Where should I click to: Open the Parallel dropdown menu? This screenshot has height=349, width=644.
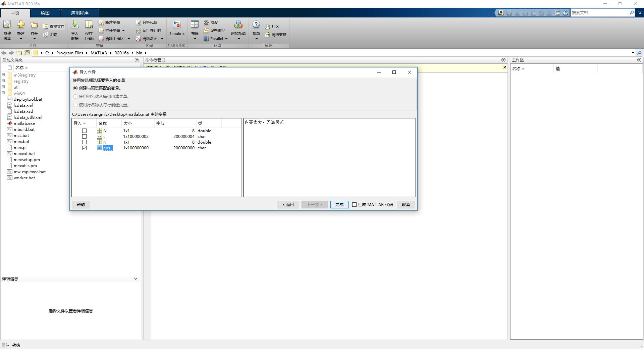226,39
